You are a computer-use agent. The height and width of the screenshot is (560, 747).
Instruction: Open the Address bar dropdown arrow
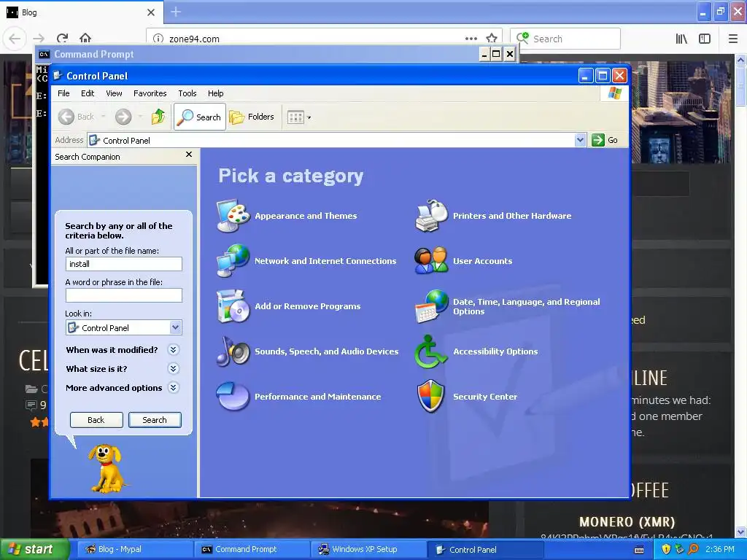(x=580, y=140)
